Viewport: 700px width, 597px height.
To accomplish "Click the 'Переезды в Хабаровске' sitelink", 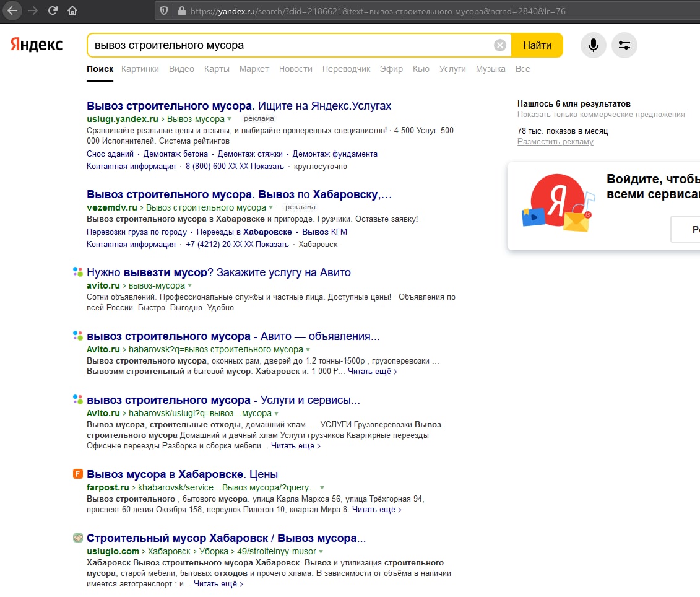I will pyautogui.click(x=244, y=232).
